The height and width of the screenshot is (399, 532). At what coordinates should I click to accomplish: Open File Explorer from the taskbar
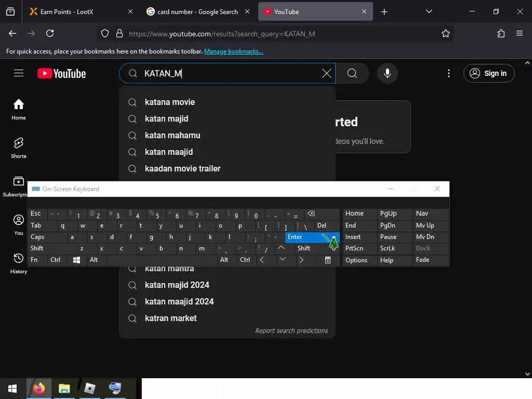click(x=64, y=388)
